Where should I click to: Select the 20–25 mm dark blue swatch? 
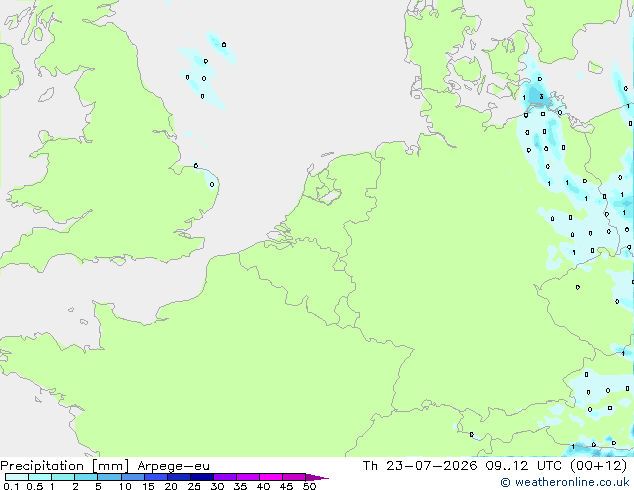(179, 477)
